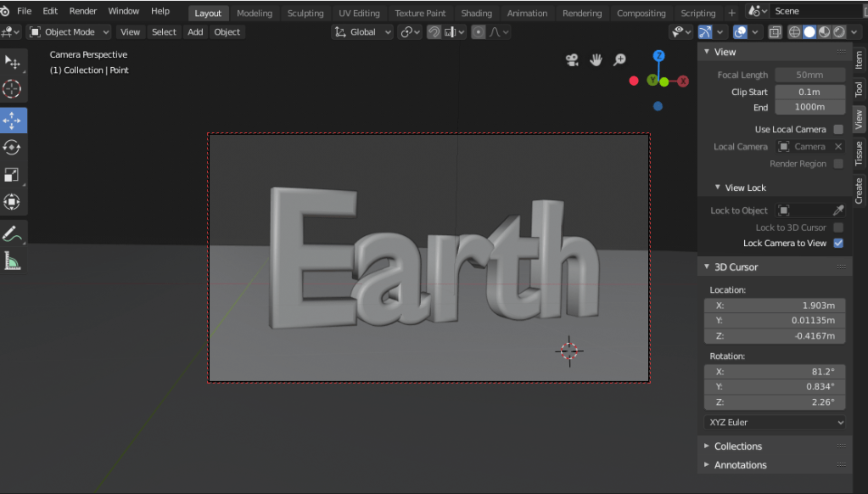Click the Clip Start value field

[x=809, y=92]
